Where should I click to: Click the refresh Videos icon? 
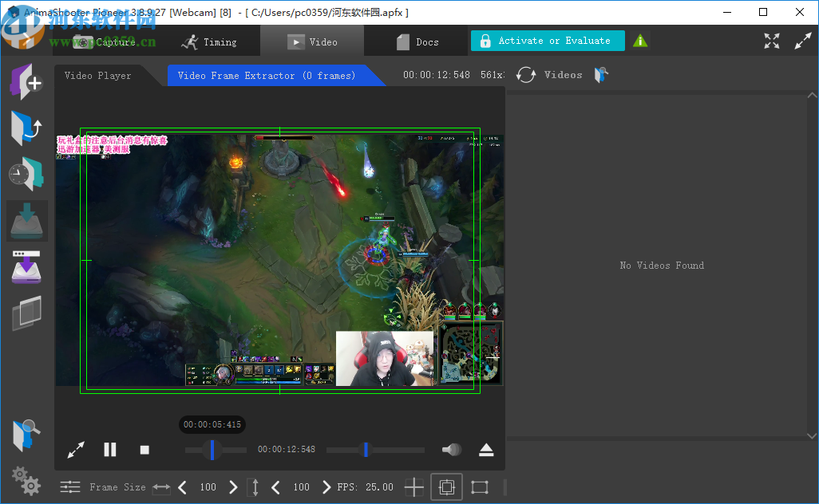(x=526, y=75)
